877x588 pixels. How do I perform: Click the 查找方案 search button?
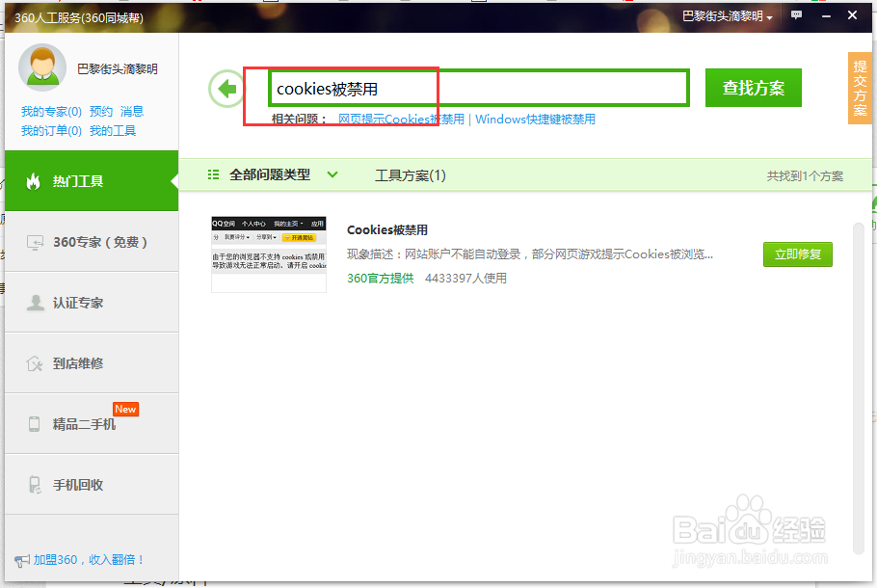[x=754, y=88]
